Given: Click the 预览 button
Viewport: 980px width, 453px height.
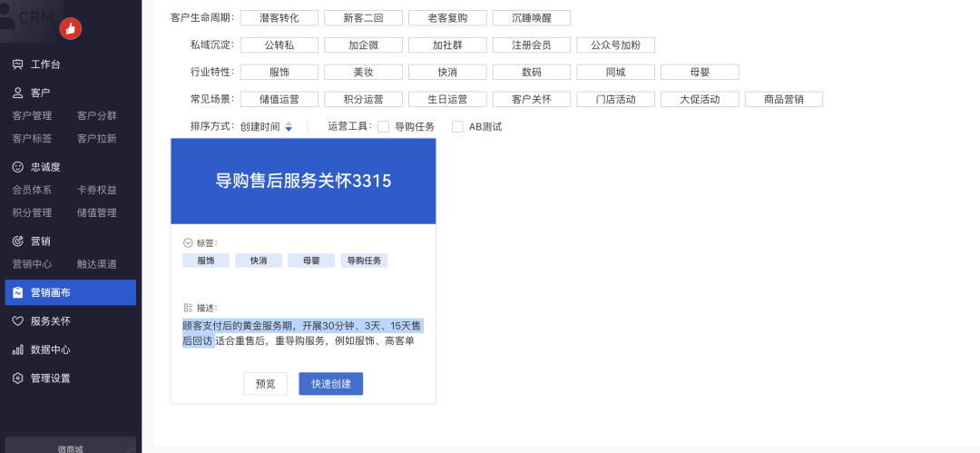Looking at the screenshot, I should (265, 384).
